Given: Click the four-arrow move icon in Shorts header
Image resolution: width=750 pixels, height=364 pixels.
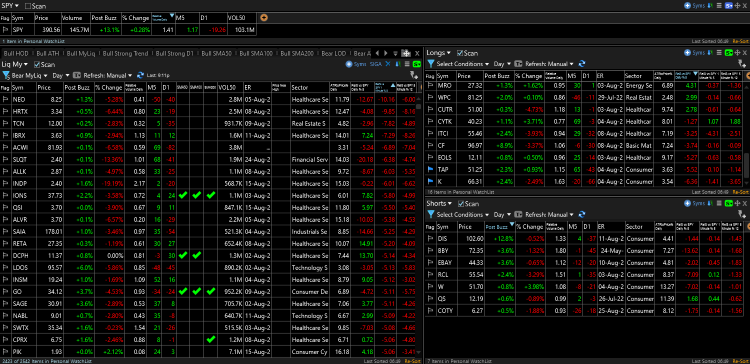Looking at the screenshot, I should click(737, 204).
